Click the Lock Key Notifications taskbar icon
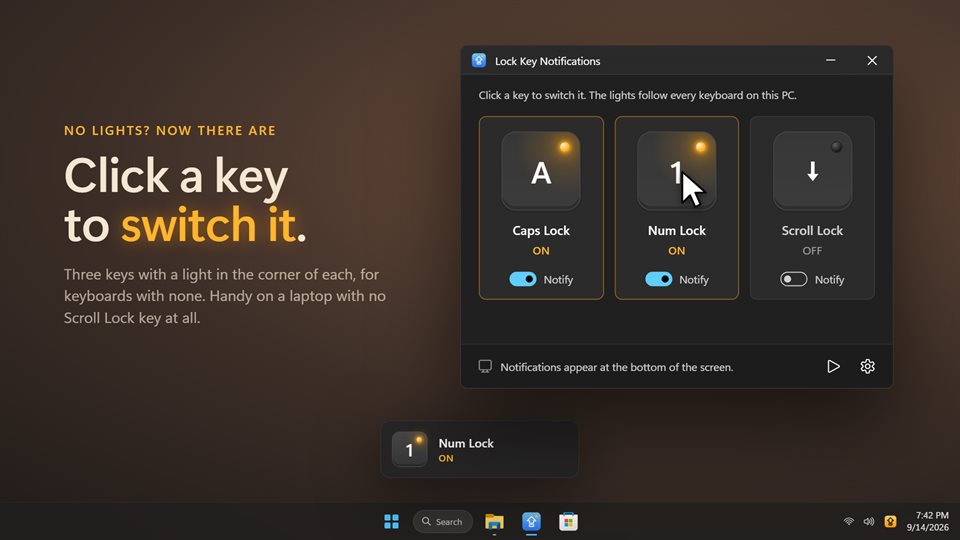 point(531,522)
